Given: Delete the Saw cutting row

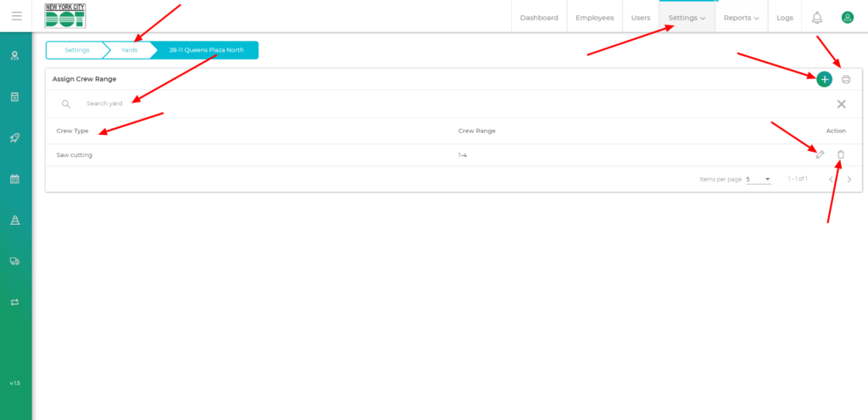Looking at the screenshot, I should 841,154.
